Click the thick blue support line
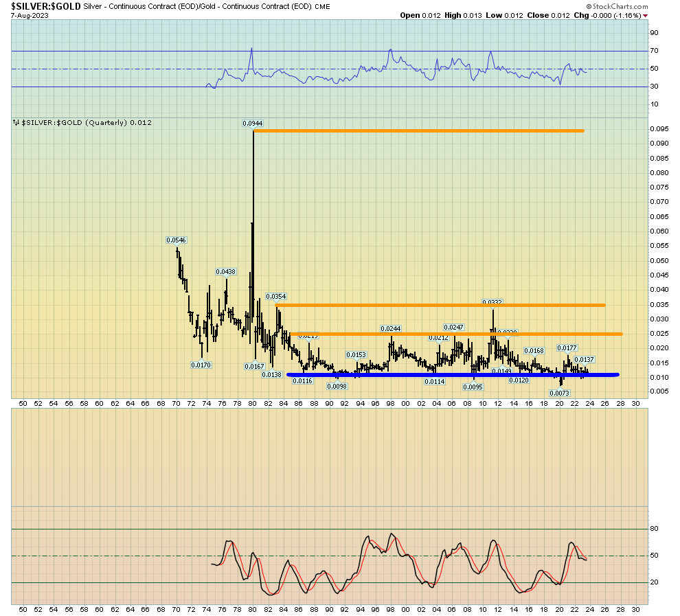680x616 pixels. (x=453, y=375)
